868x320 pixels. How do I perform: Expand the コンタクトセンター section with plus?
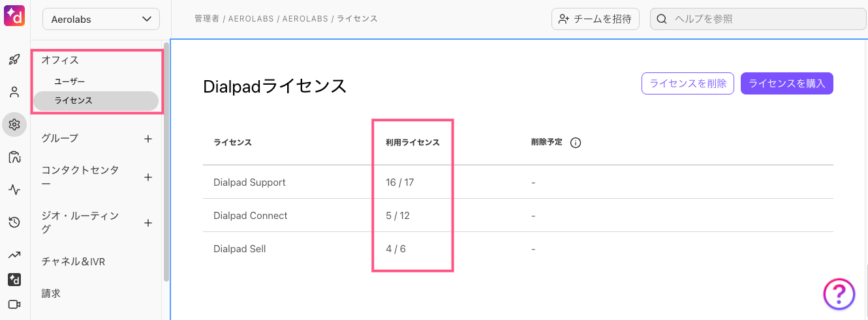pyautogui.click(x=148, y=177)
